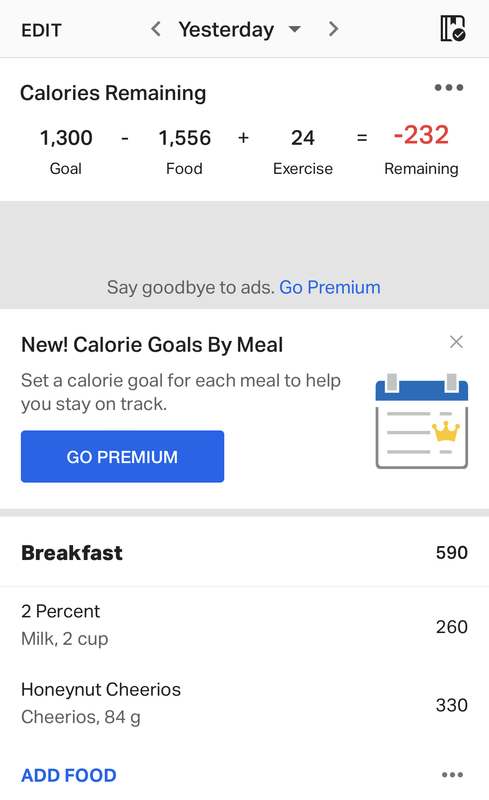
Task: Tap the 1,556 Food value
Action: pos(184,138)
